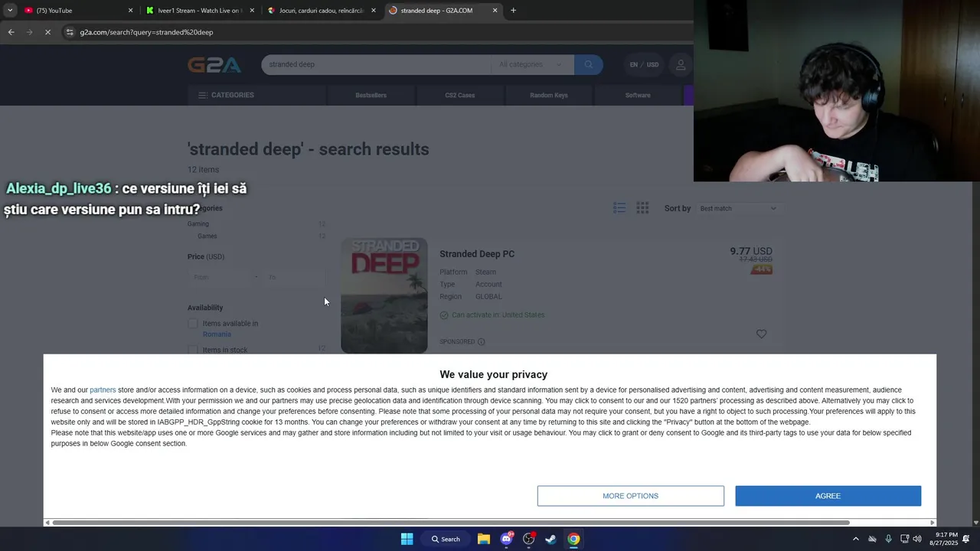Open the Software menu item
Image resolution: width=980 pixels, height=551 pixels.
pyautogui.click(x=638, y=95)
